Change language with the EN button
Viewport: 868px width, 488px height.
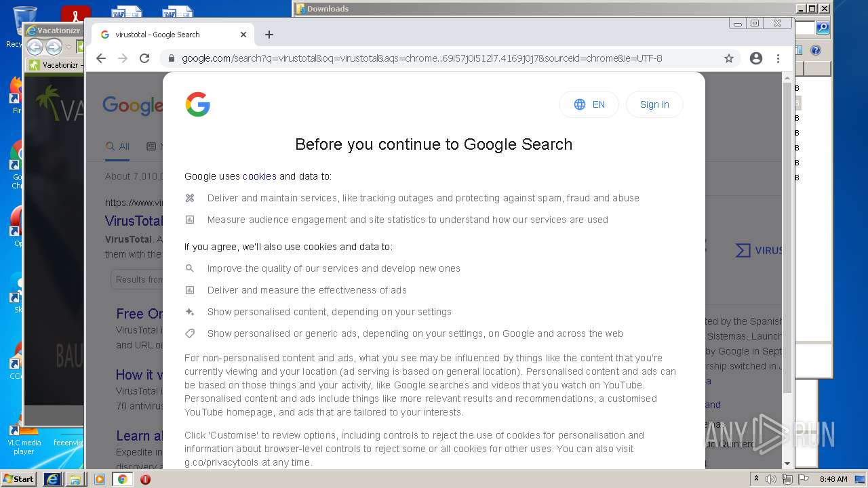pyautogui.click(x=589, y=104)
